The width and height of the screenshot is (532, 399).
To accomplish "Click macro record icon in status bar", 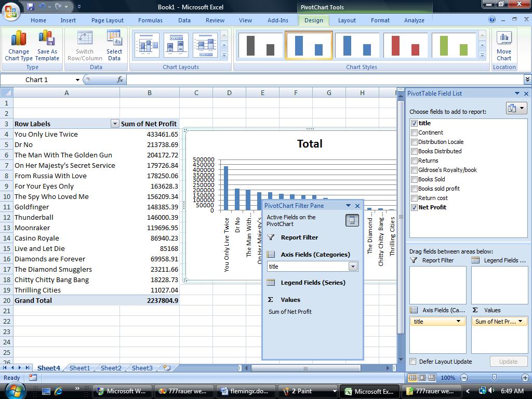I will 33,377.
